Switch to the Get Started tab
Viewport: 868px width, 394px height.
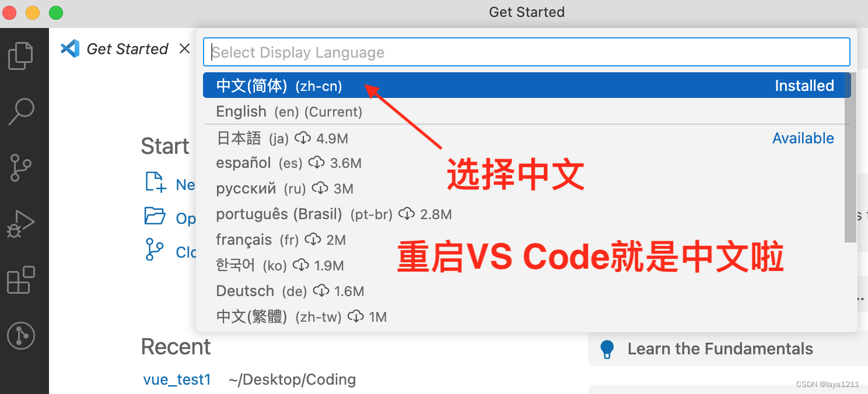click(x=127, y=49)
